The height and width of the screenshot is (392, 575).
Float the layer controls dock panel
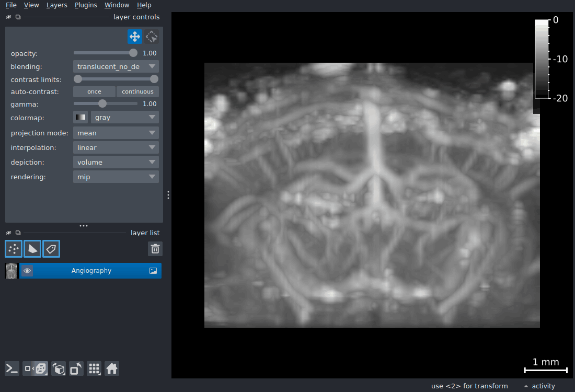click(18, 17)
